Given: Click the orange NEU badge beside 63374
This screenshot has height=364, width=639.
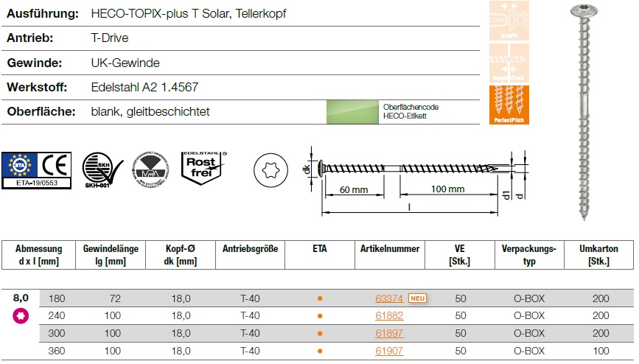Looking at the screenshot, I should coord(418,298).
